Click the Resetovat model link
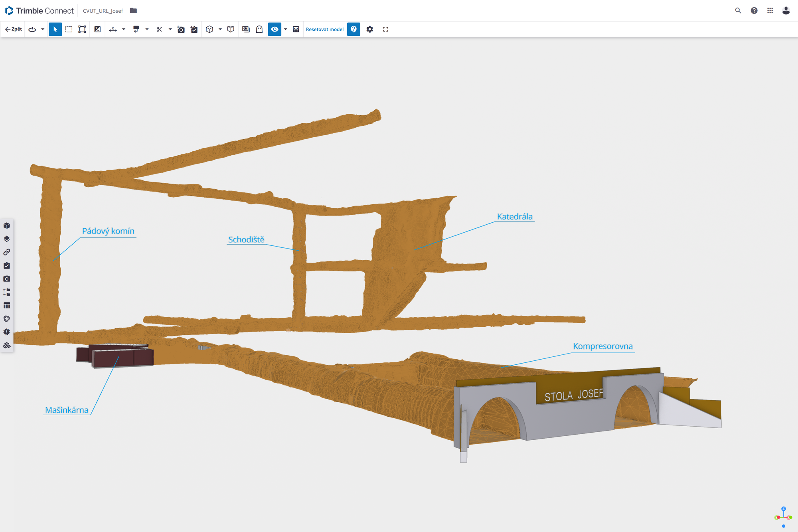The height and width of the screenshot is (532, 798). click(x=324, y=29)
